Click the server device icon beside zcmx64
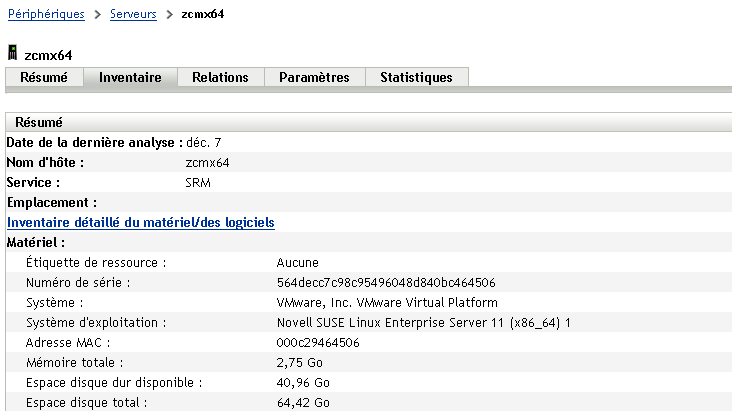The image size is (732, 411). click(x=12, y=53)
